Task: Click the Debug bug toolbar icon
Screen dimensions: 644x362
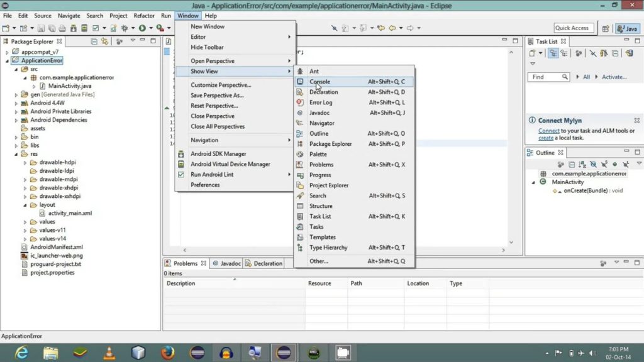Action: (x=125, y=28)
